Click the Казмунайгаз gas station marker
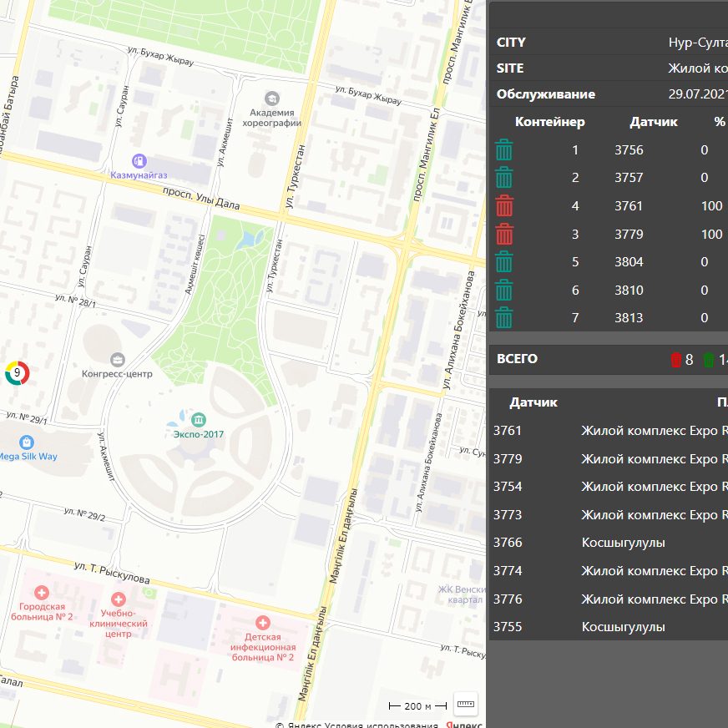 tap(139, 159)
